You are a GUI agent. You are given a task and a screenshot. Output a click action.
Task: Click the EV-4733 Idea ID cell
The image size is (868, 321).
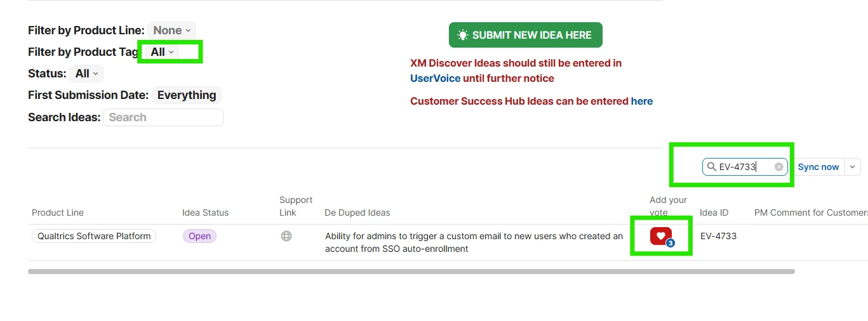[x=718, y=236]
